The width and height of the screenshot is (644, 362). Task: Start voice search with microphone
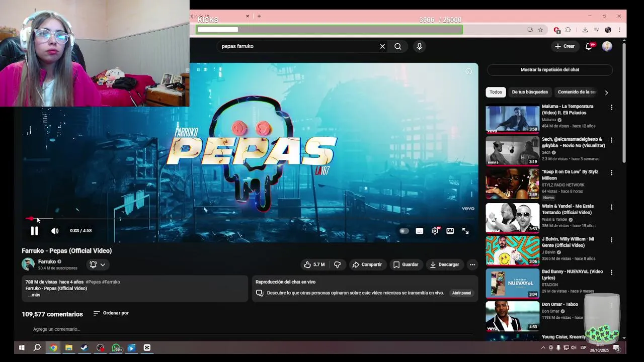pos(420,46)
